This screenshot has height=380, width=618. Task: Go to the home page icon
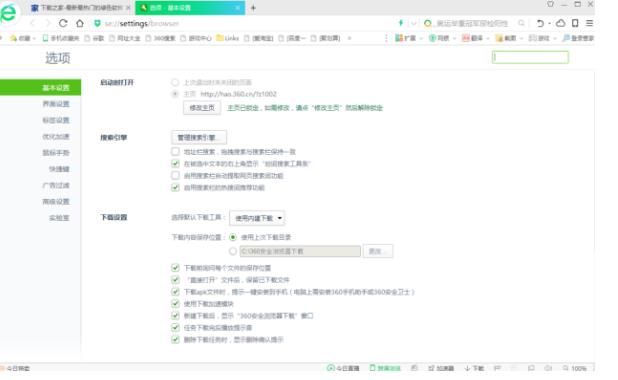click(80, 23)
